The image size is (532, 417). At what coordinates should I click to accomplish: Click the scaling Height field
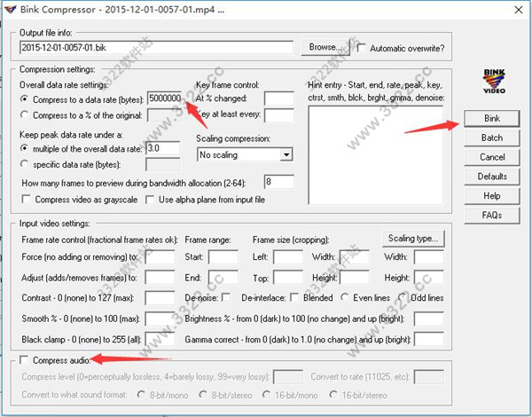(429, 278)
